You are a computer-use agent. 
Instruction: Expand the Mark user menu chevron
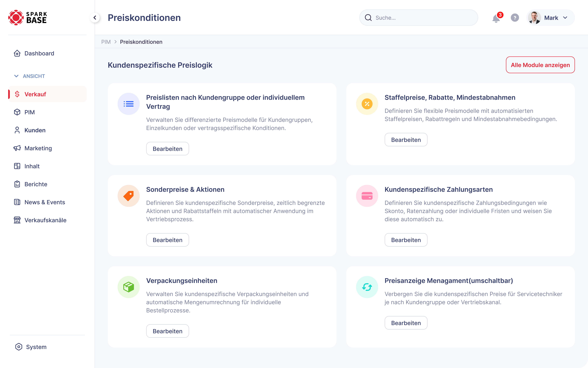(x=565, y=17)
